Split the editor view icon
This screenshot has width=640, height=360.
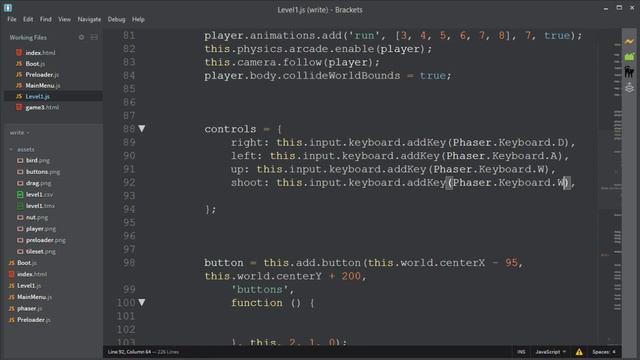pyautogui.click(x=94, y=37)
